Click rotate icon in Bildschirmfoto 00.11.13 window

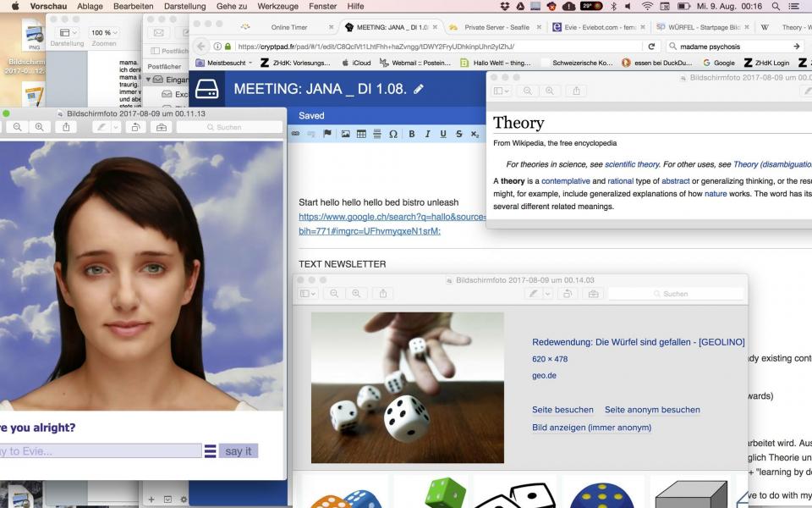[135, 127]
